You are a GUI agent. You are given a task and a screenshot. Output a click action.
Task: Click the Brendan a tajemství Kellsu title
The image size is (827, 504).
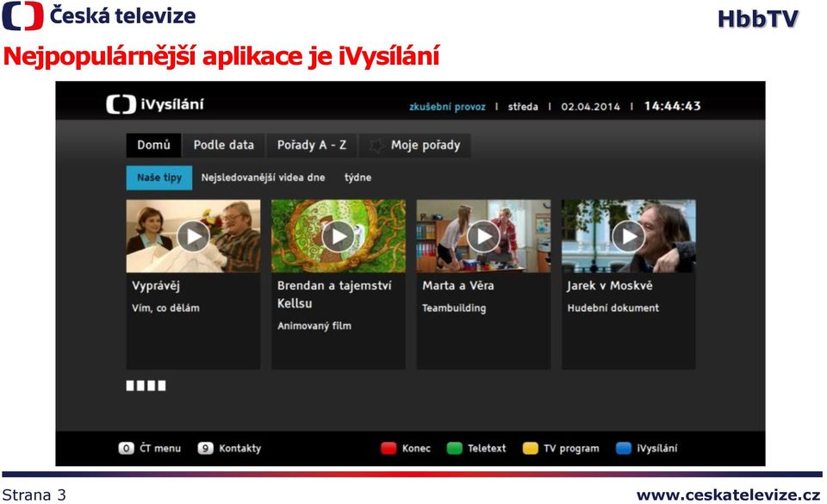334,294
